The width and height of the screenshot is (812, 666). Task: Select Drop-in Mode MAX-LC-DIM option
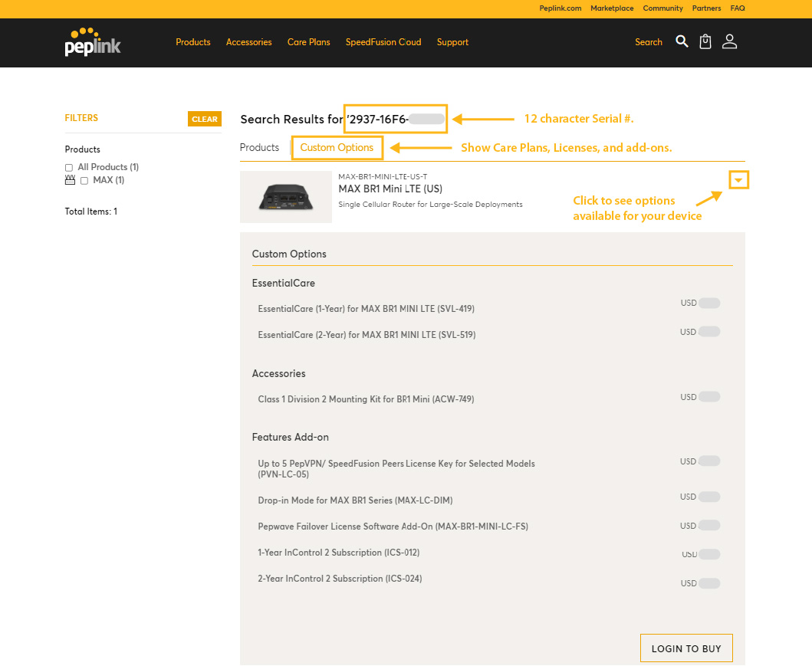pos(355,500)
